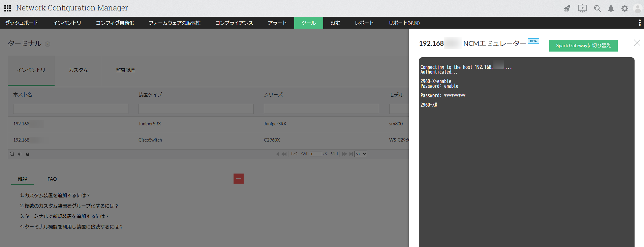The width and height of the screenshot is (644, 247).
Task: Open the アラート menu
Action: click(277, 23)
